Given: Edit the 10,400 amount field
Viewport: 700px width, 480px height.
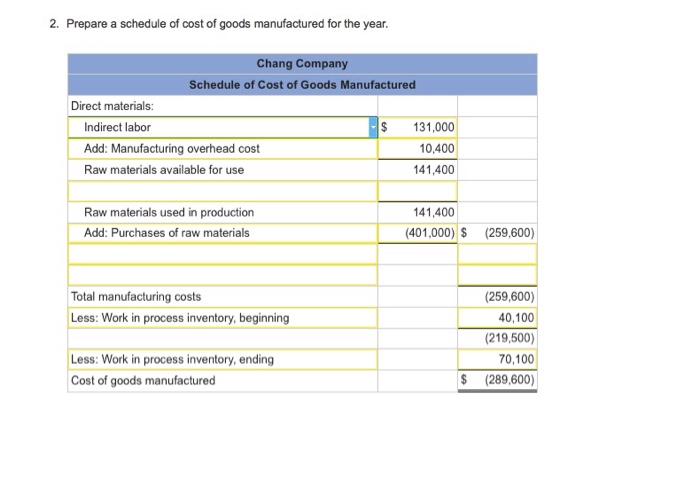Looking at the screenshot, I should point(420,148).
